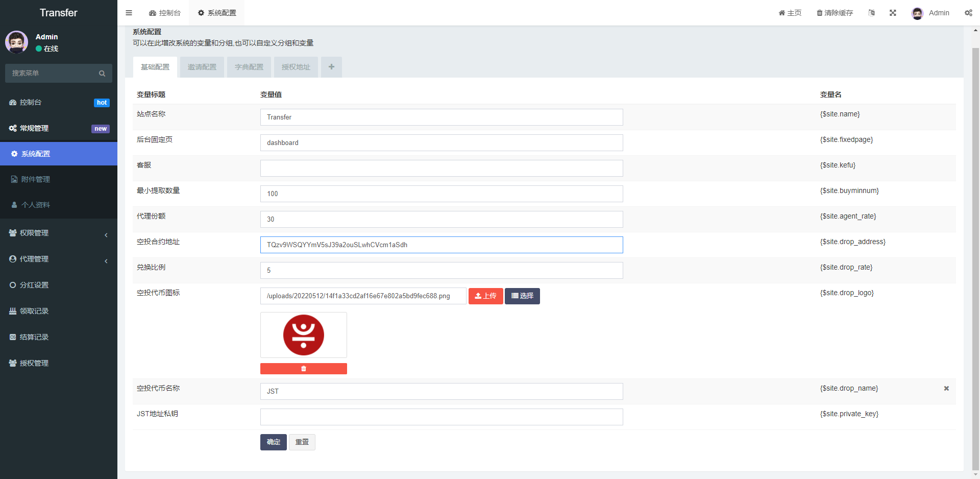The image size is (980, 479).
Task: Switch to the 字典配置 tab
Action: click(249, 67)
